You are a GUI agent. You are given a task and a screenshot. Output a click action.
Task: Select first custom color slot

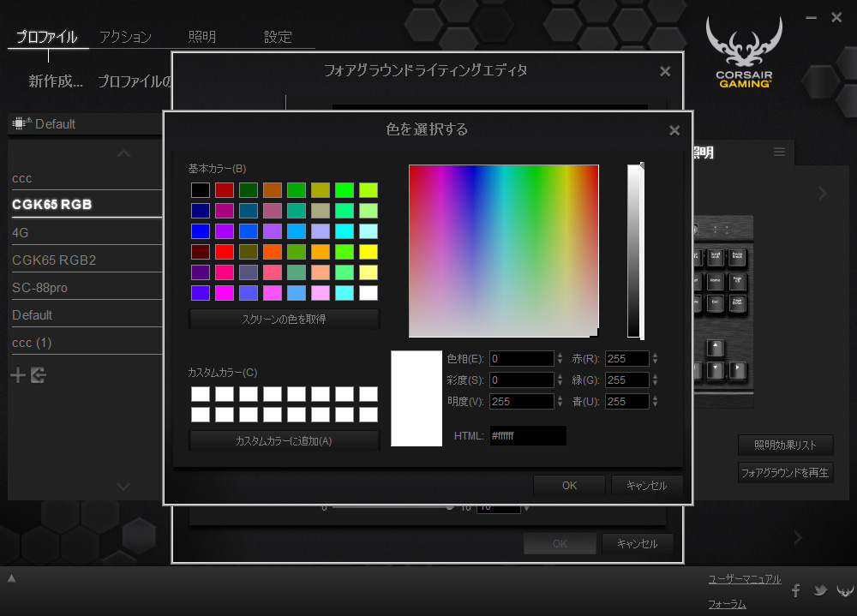click(201, 394)
